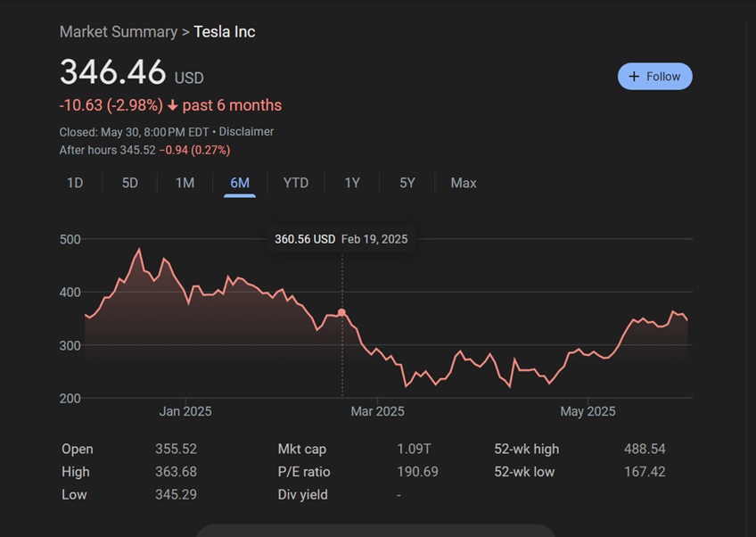The width and height of the screenshot is (756, 537).
Task: Click the Jan 2025 axis label
Action: click(185, 411)
